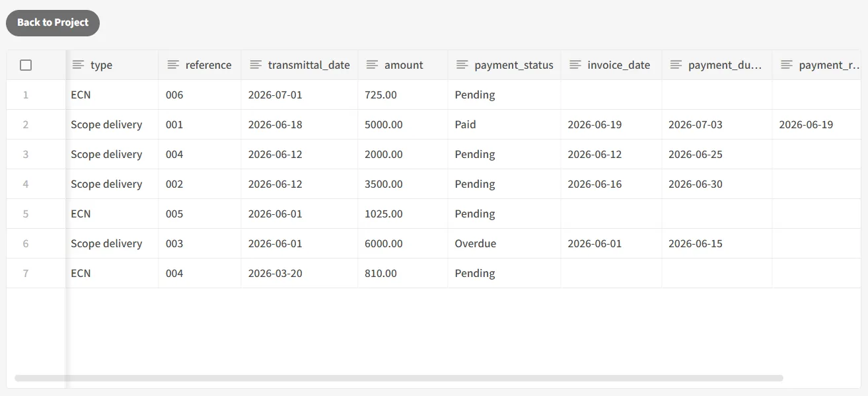Click the horizontal scrollbar at table bottom
The image size is (868, 396).
[399, 378]
